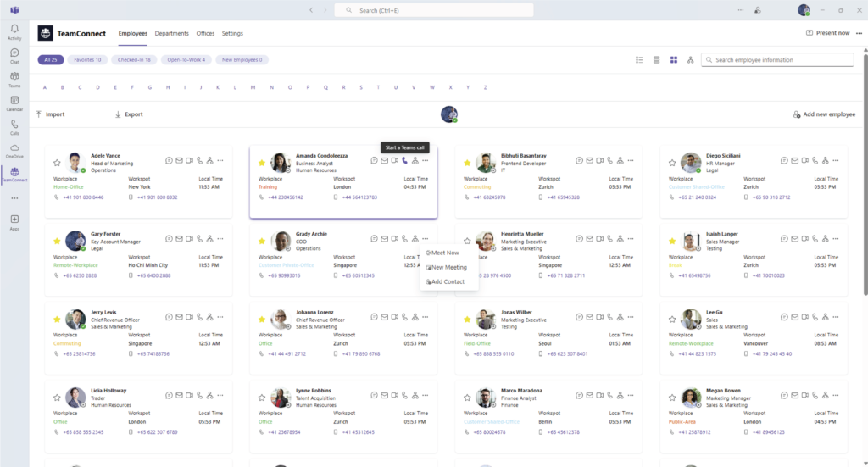The width and height of the screenshot is (868, 467).
Task: Open the Settings tab
Action: click(232, 33)
